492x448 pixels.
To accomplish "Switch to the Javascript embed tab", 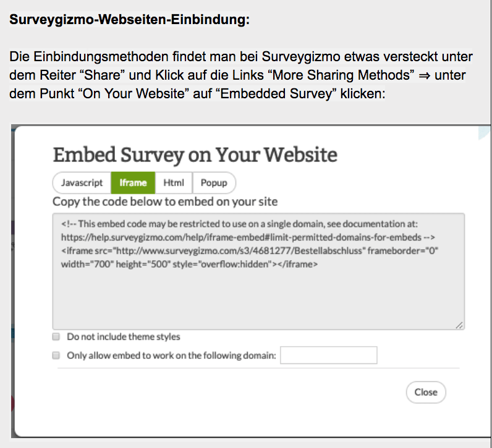I will click(x=82, y=183).
